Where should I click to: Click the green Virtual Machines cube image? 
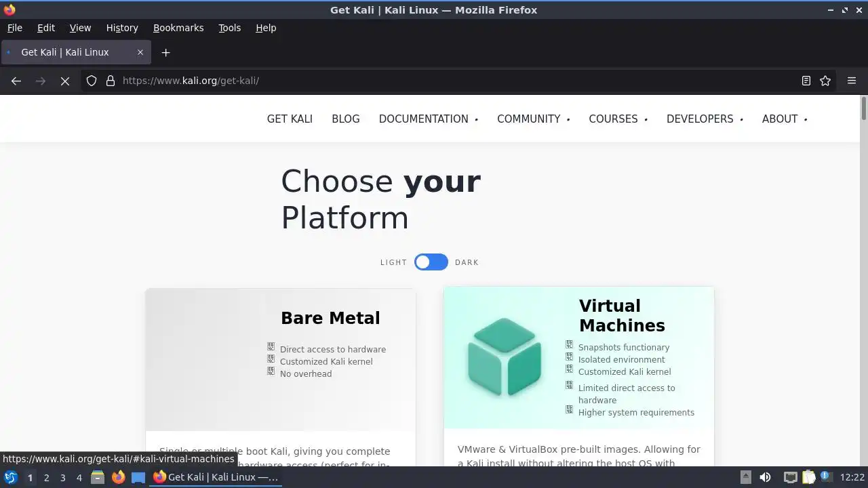(505, 357)
